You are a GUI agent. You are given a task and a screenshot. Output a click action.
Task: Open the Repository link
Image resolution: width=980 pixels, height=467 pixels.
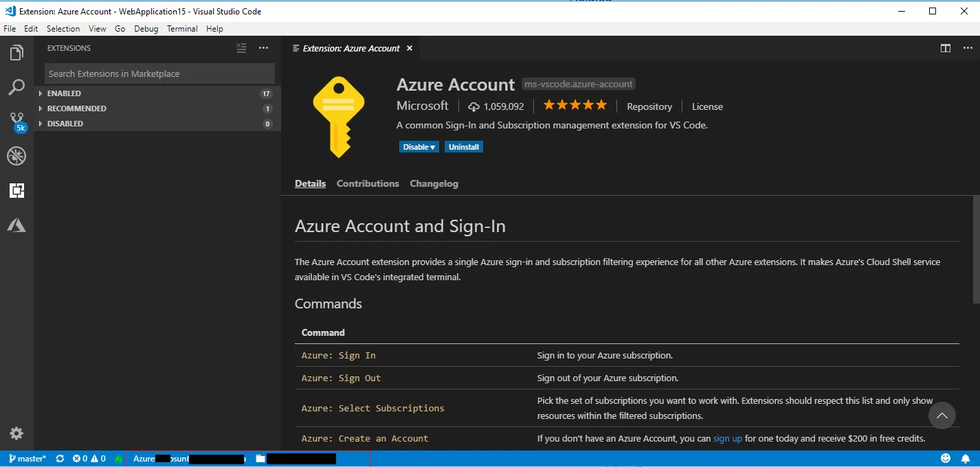tap(649, 106)
